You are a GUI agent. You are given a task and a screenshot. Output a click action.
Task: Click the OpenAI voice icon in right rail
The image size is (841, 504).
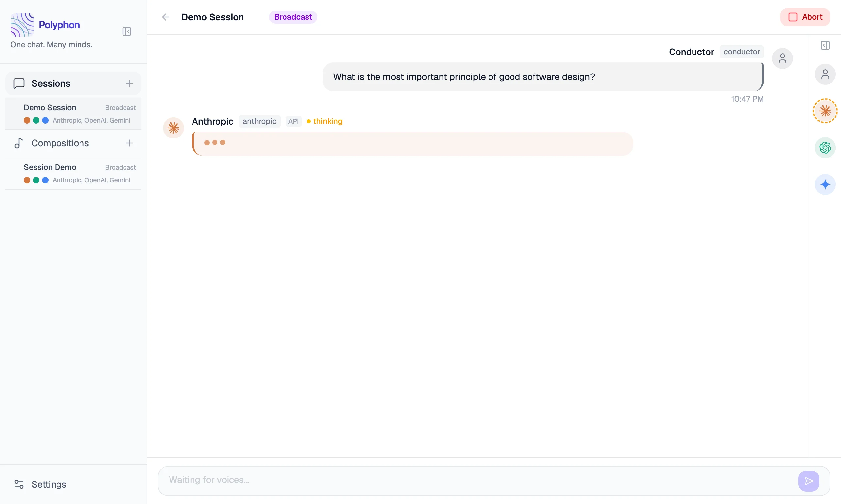tap(825, 148)
